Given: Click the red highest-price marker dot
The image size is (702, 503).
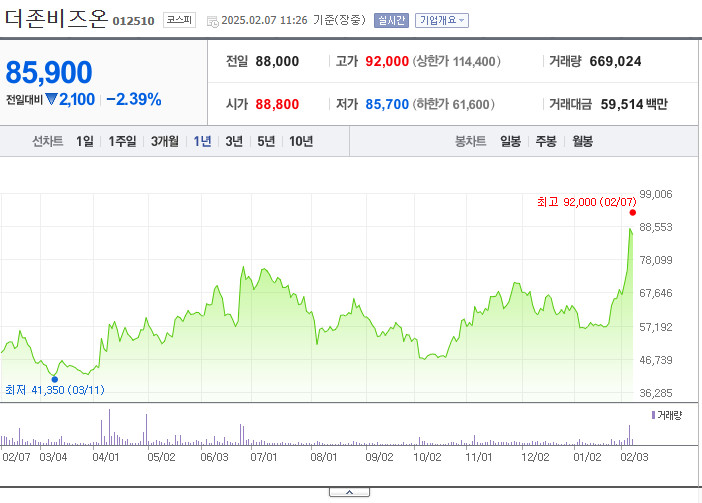Looking at the screenshot, I should 633,213.
